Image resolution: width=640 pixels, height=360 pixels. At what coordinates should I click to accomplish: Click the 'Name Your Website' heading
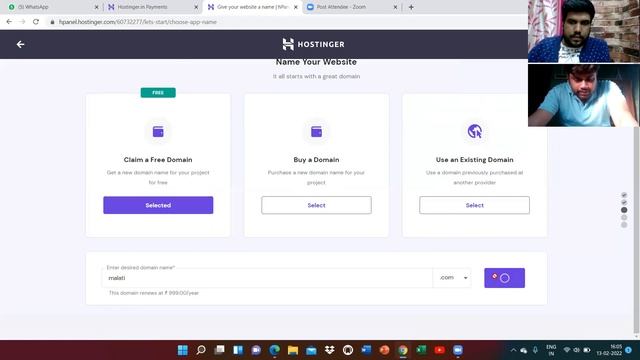coord(316,62)
